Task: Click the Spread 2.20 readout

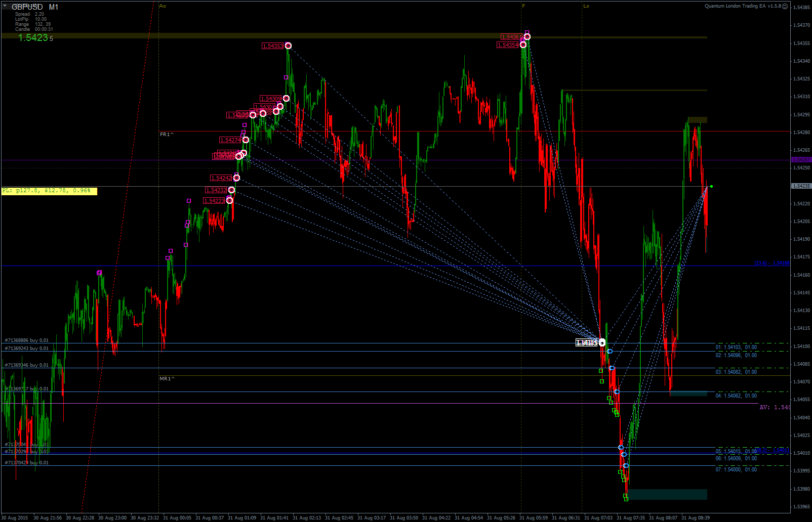Action: coord(29,14)
